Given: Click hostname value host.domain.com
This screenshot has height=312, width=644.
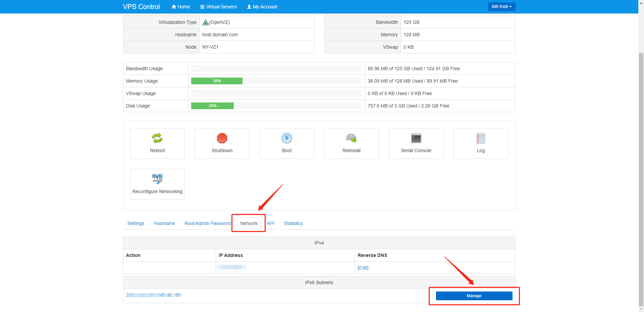Looking at the screenshot, I should coord(220,35).
